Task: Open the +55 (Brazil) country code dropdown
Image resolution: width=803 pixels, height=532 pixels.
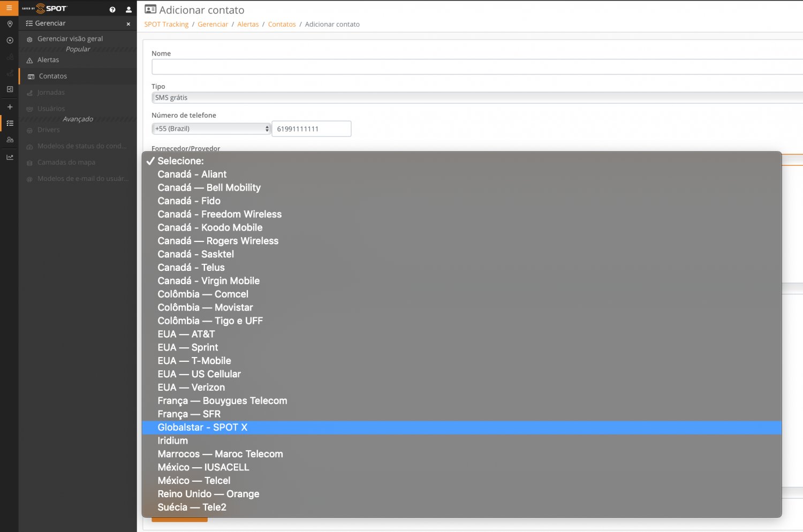Action: tap(211, 129)
